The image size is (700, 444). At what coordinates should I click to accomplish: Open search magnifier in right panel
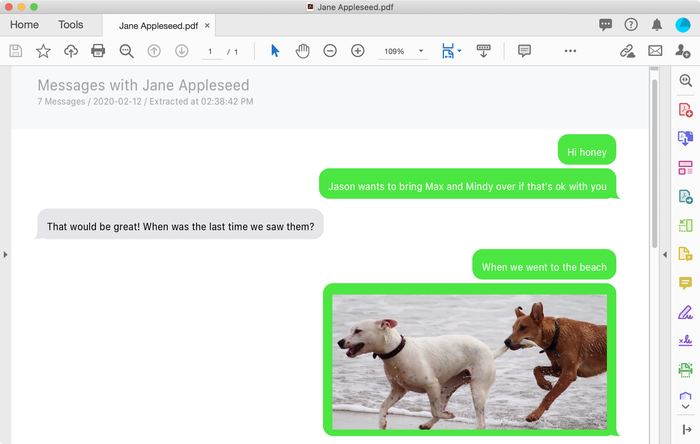[x=685, y=81]
